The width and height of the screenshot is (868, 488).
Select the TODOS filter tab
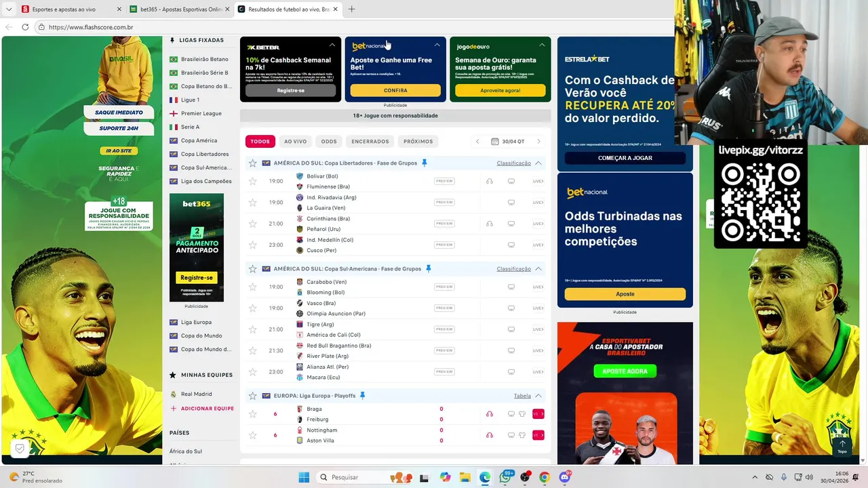(260, 142)
